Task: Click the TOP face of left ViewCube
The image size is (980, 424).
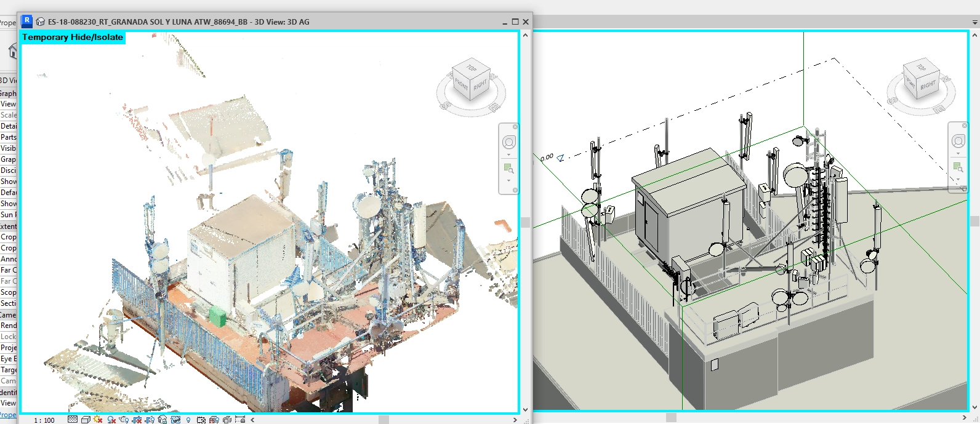Action: pyautogui.click(x=471, y=68)
